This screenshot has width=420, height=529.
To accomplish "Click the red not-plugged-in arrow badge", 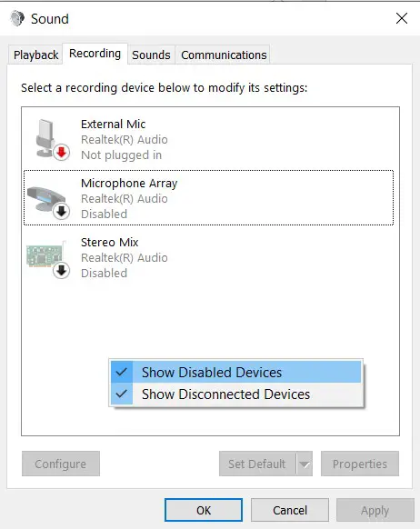I will [62, 153].
